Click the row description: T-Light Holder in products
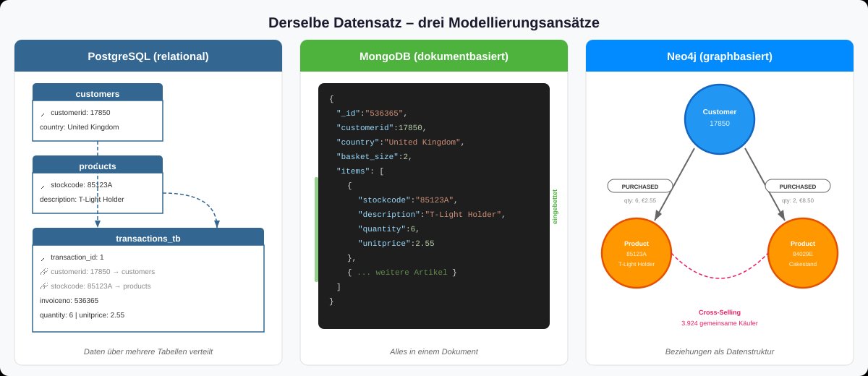868x376 pixels. pos(82,200)
